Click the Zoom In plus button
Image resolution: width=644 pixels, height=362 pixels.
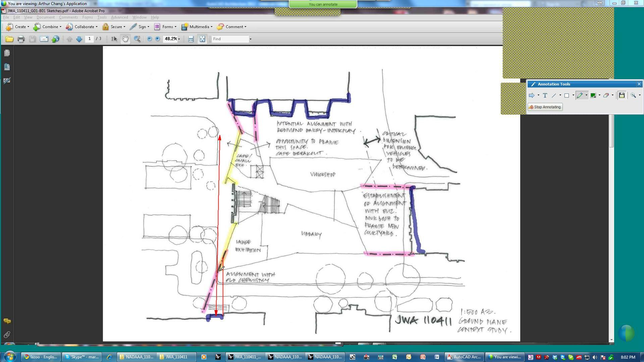click(158, 39)
